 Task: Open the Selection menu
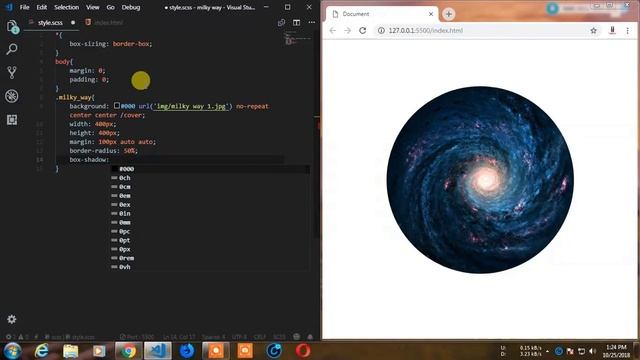[66, 7]
